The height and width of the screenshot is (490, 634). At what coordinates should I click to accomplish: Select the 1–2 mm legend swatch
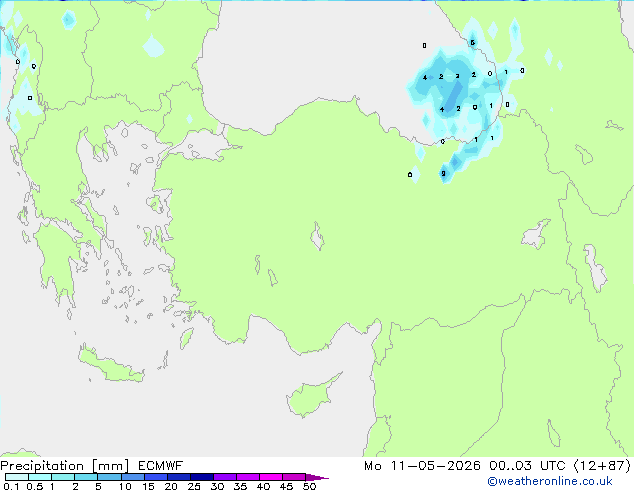63,477
